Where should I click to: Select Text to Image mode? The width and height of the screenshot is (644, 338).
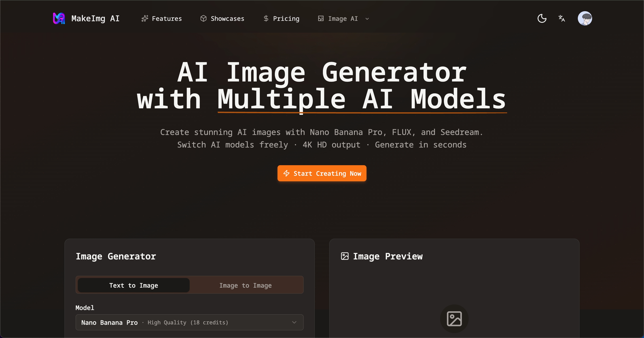[133, 285]
